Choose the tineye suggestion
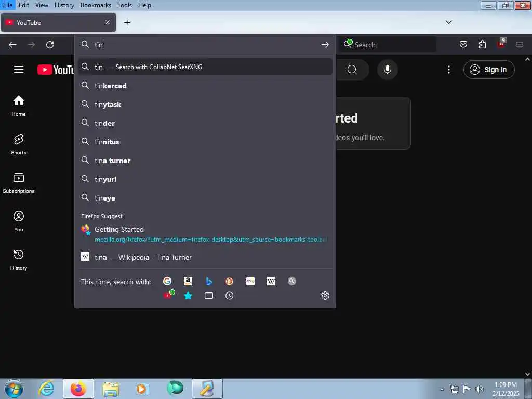This screenshot has height=399, width=532. pyautogui.click(x=205, y=197)
